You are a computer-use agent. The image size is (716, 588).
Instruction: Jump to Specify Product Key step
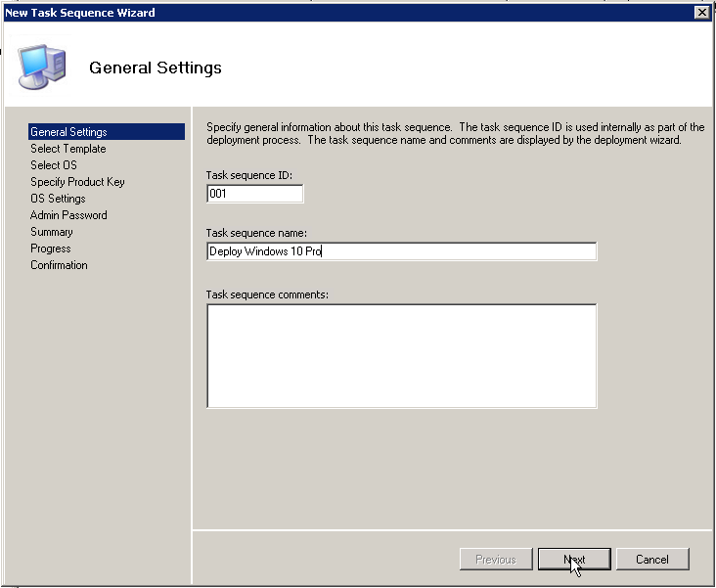pos(77,182)
